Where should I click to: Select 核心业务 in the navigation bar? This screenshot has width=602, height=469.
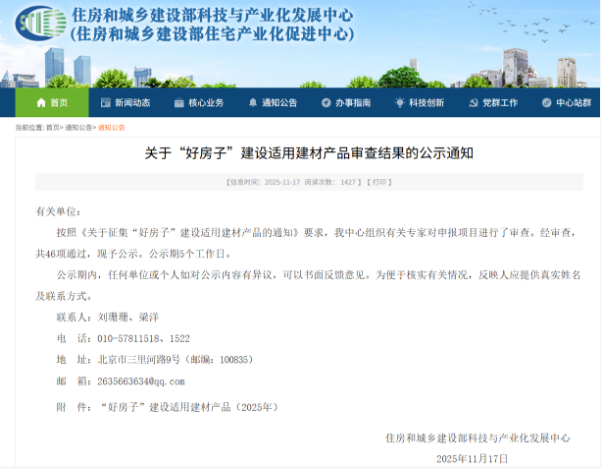[x=206, y=103]
